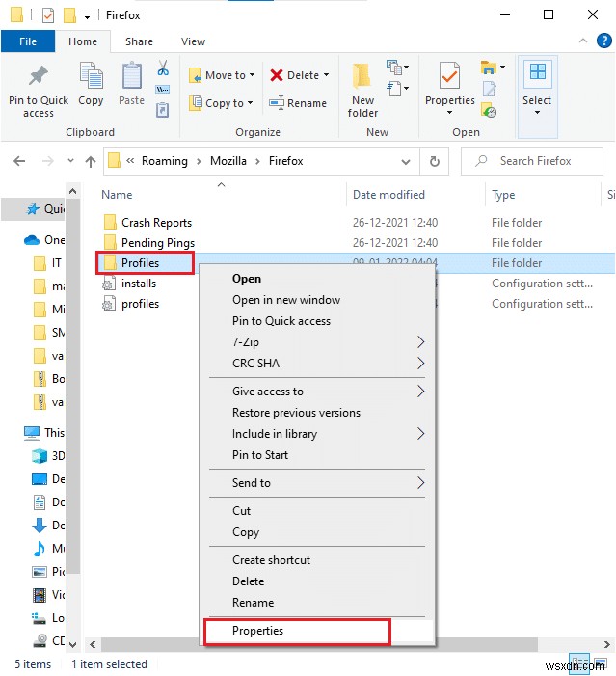
Task: Click the Help question mark icon
Action: click(x=603, y=41)
